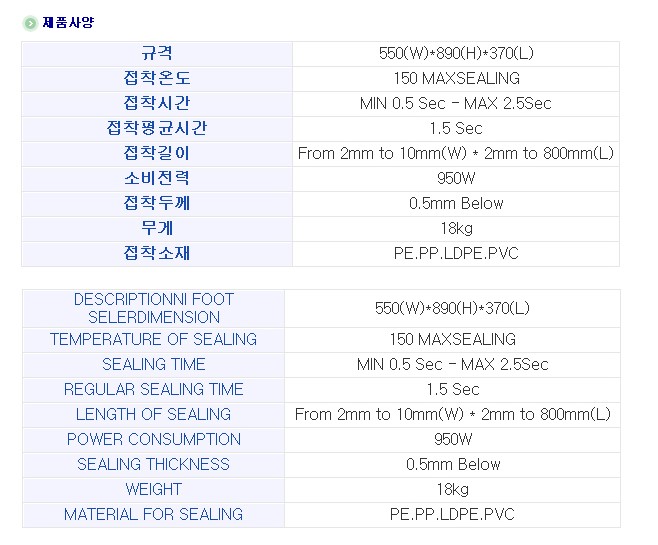Select the 접착시간 label cell
658x545 pixels.
(x=157, y=104)
